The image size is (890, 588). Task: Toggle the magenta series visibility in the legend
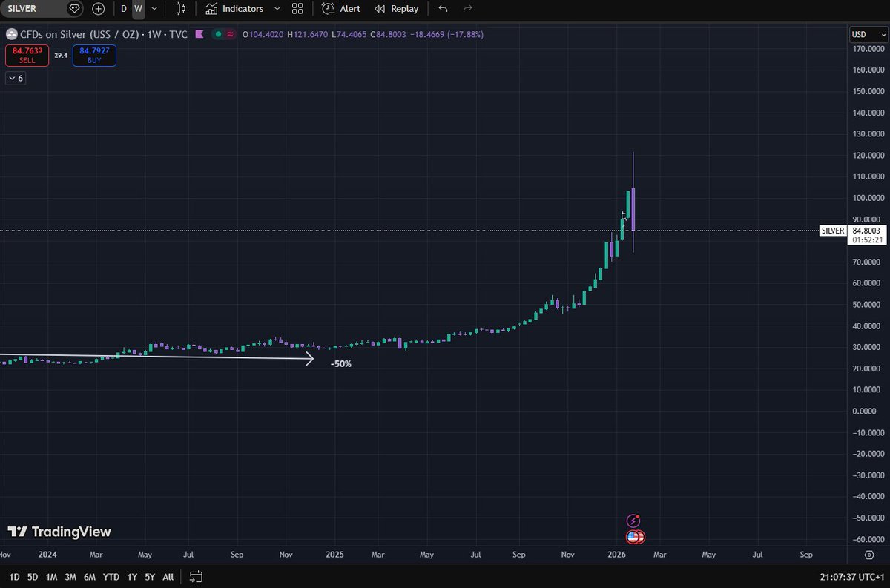coord(199,34)
